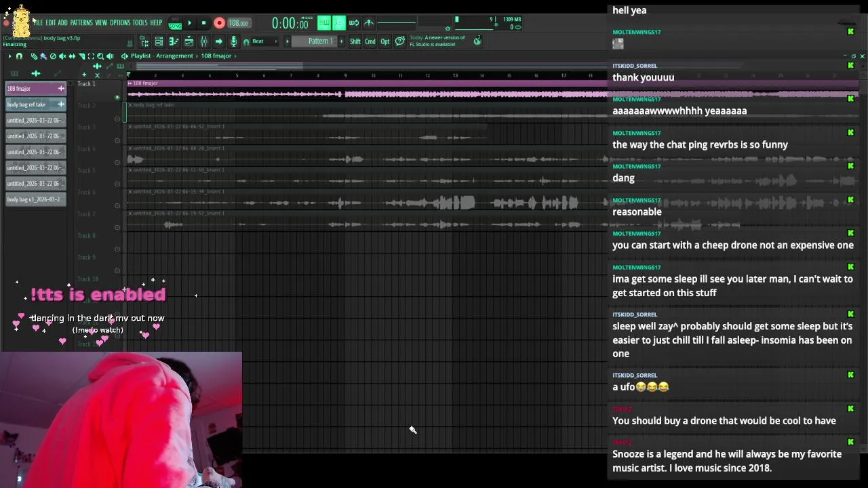Image resolution: width=868 pixels, height=488 pixels.
Task: Open the mixer window icon
Action: pyautogui.click(x=203, y=41)
